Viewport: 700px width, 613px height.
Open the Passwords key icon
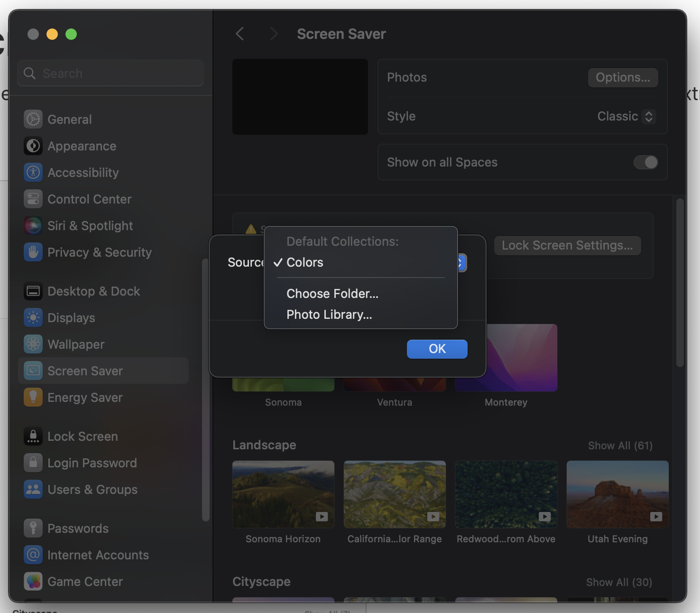(33, 529)
